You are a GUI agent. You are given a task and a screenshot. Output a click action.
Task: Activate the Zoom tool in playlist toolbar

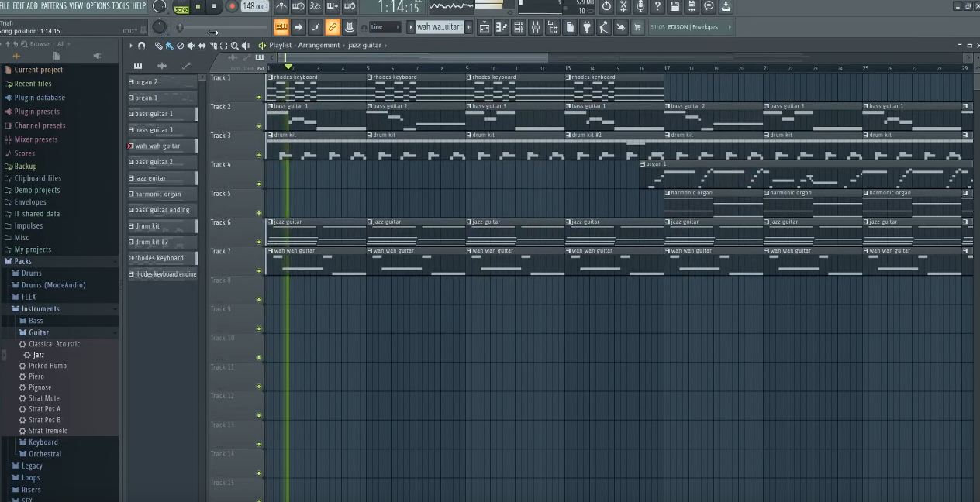tap(234, 46)
